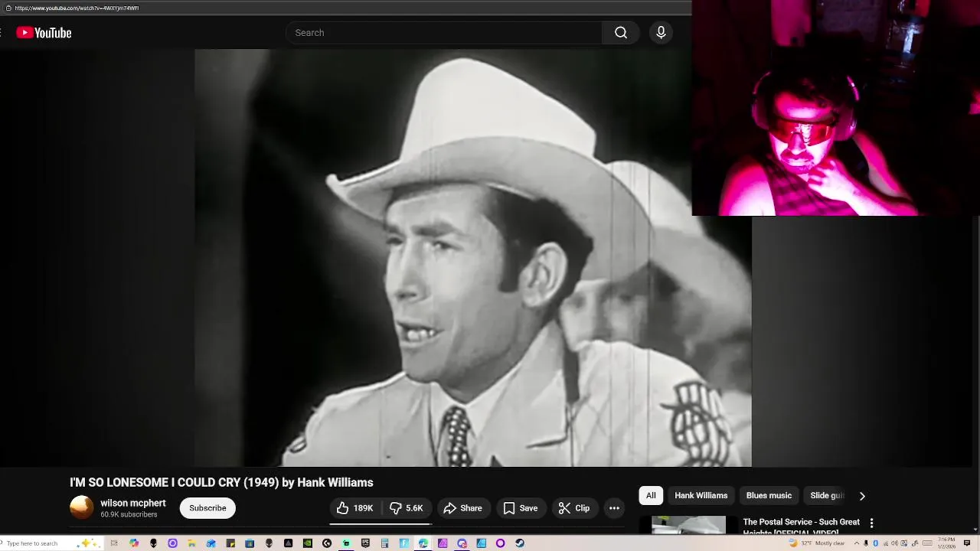Open The Postal Service - Such Great Heights video
This screenshot has height=551, width=980.
coord(802,526)
